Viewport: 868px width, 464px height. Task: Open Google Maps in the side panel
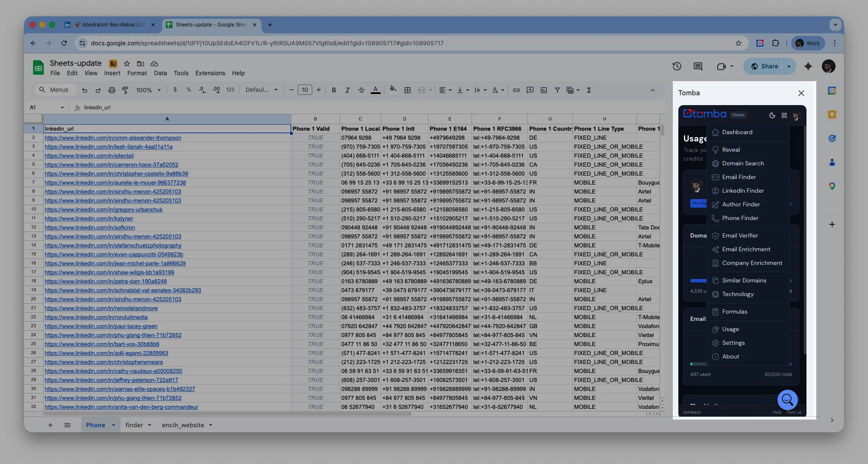[x=832, y=186]
